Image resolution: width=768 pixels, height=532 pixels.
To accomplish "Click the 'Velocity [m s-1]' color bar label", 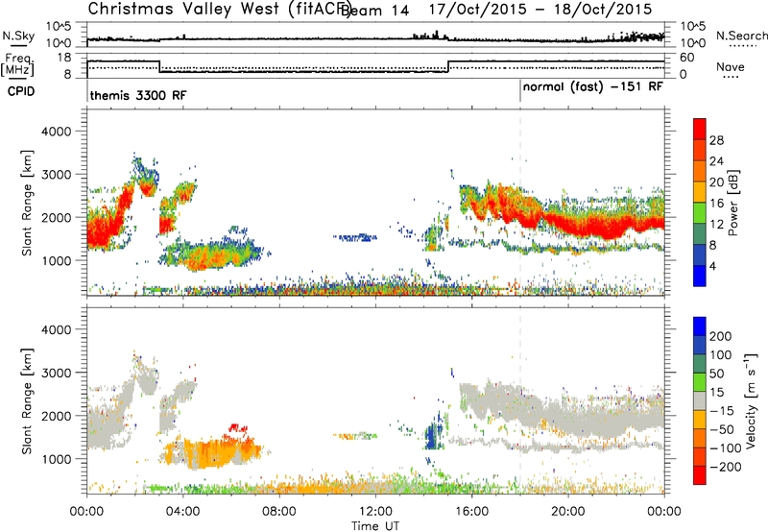I will (x=750, y=401).
